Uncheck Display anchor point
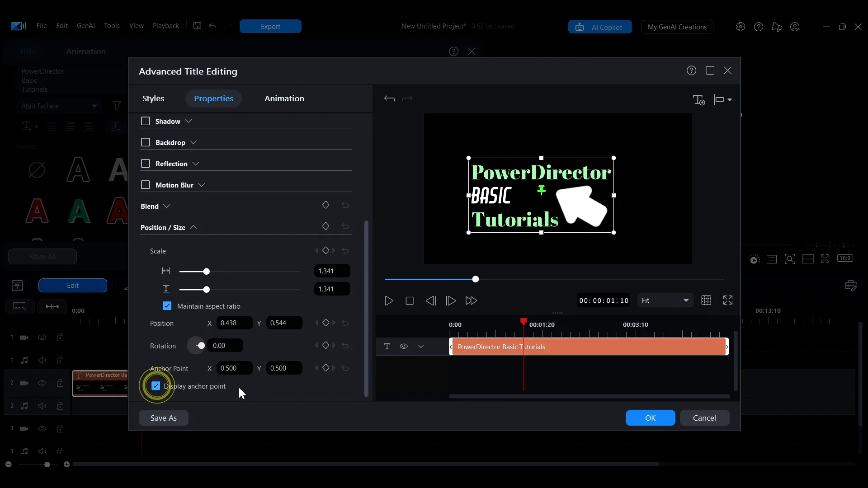 click(x=156, y=386)
